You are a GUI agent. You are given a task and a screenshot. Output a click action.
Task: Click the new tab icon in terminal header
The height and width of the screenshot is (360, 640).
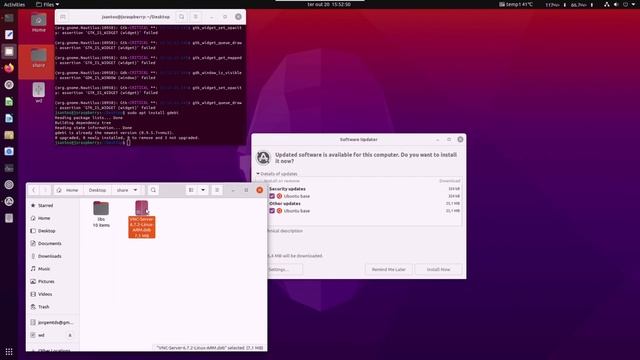click(x=63, y=17)
